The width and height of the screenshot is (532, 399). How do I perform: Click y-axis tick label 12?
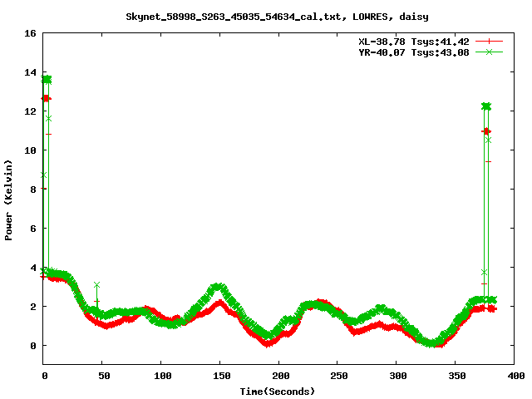(x=30, y=111)
